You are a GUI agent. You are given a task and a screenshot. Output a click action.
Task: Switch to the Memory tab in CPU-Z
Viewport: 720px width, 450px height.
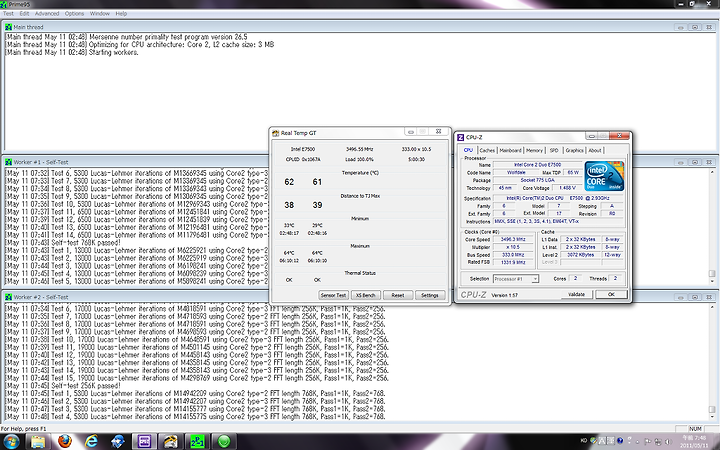534,150
